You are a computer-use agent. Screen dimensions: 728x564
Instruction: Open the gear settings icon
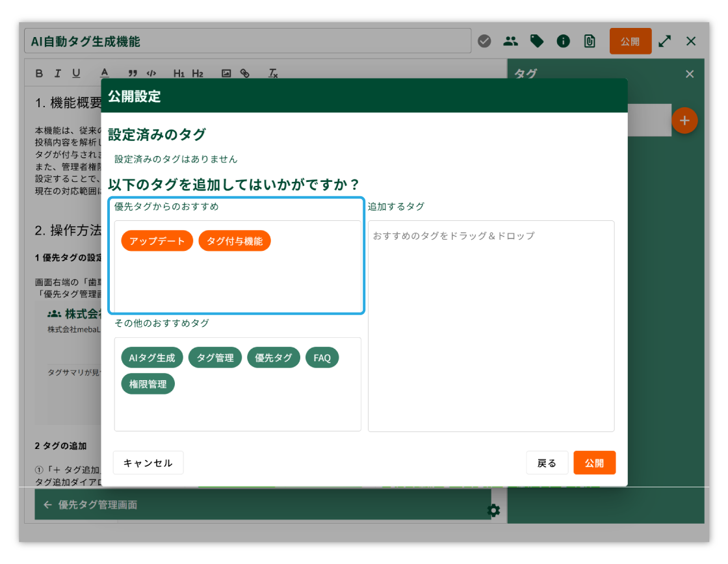click(x=494, y=510)
